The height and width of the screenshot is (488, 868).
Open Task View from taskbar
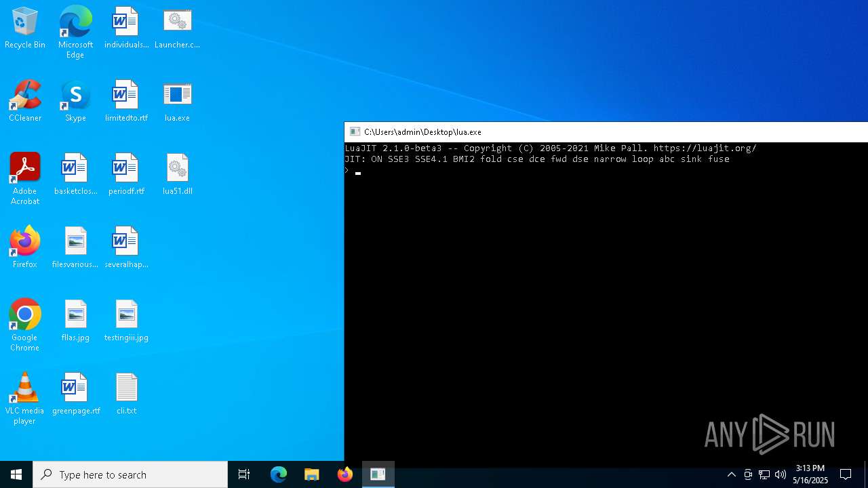(x=244, y=474)
